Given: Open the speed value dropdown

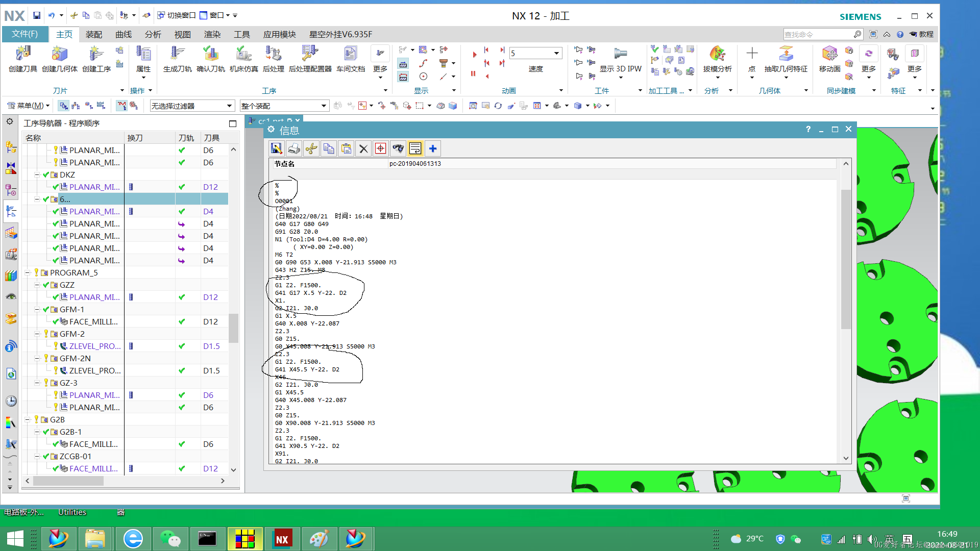Looking at the screenshot, I should pos(556,53).
